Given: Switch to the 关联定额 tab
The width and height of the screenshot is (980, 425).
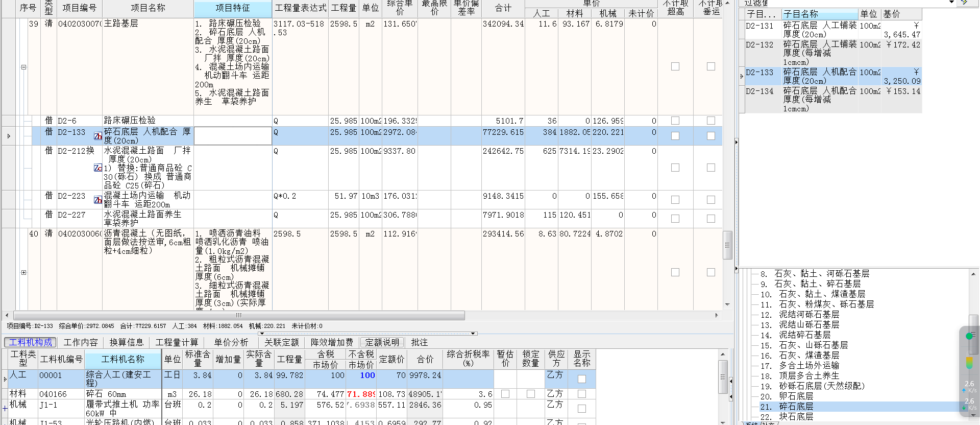Looking at the screenshot, I should (282, 342).
